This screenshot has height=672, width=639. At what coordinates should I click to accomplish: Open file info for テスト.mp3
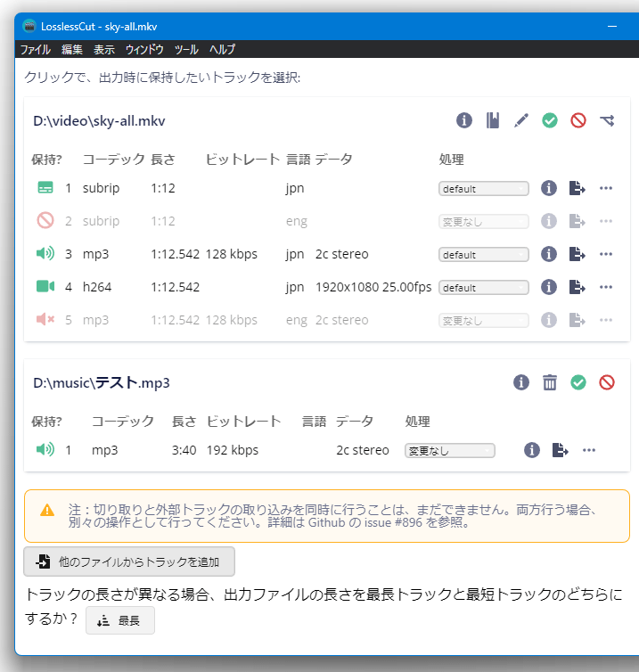[x=521, y=382]
